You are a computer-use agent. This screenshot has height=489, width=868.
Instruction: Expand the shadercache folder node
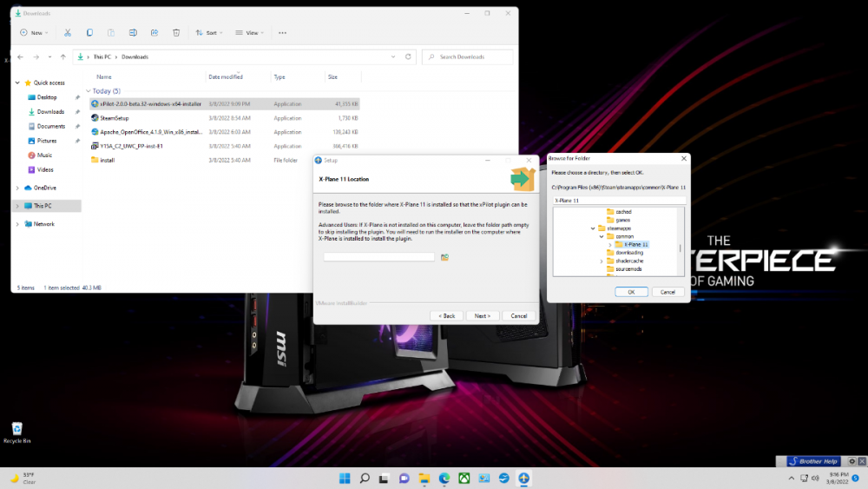[x=602, y=261]
